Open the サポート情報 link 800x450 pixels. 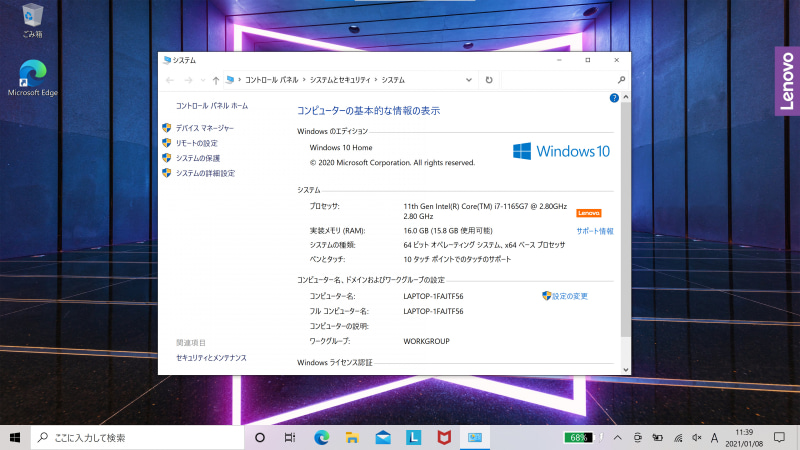[595, 231]
